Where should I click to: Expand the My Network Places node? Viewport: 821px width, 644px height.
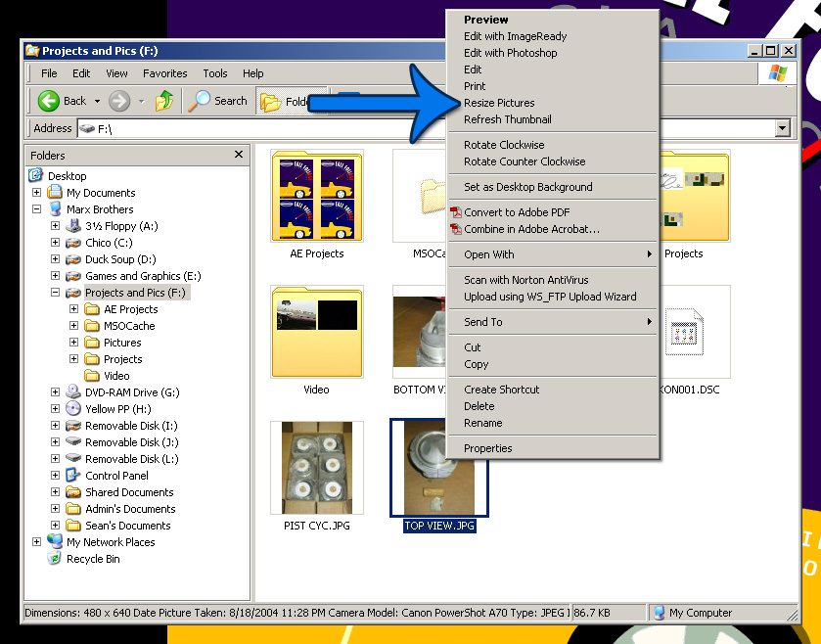(36, 541)
